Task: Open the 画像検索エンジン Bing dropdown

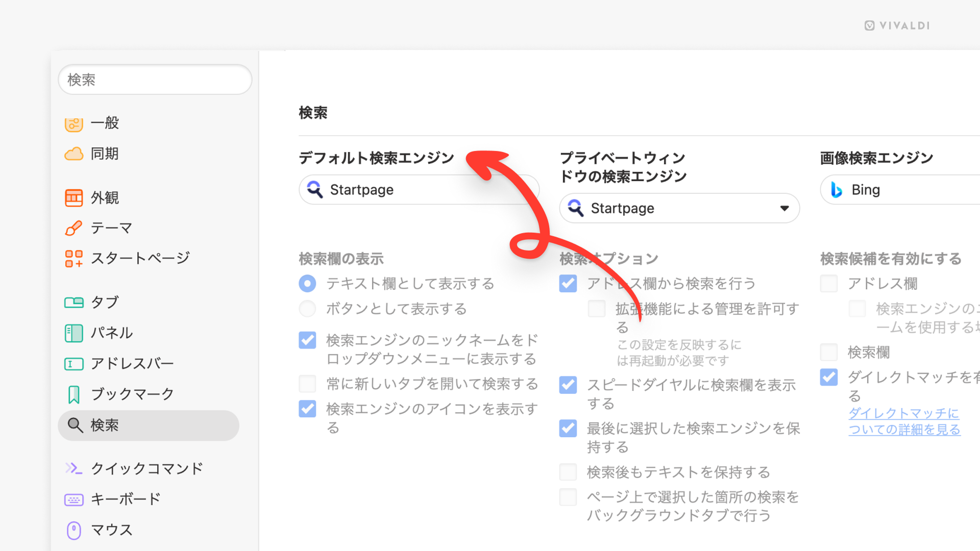Action: (900, 189)
